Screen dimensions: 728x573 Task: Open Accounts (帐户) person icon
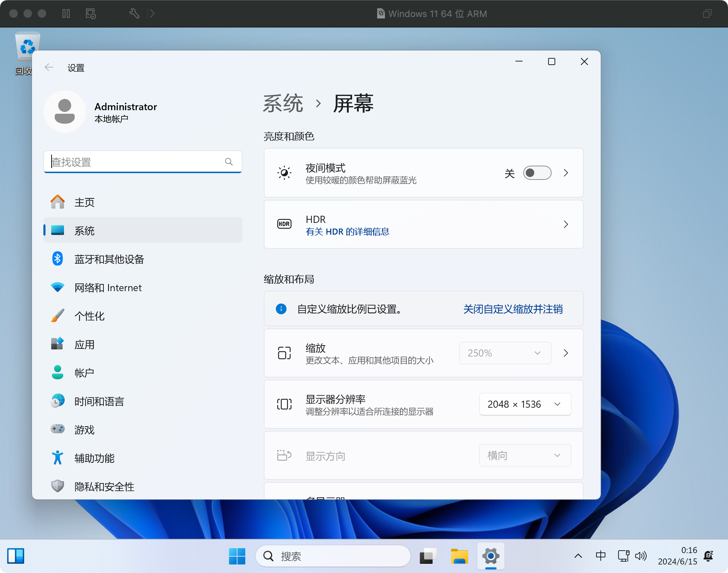[58, 373]
